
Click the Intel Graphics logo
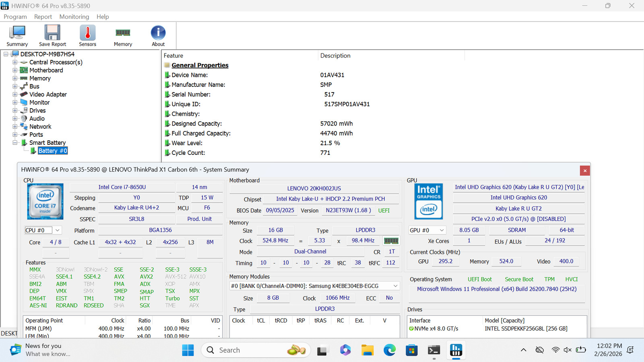tap(429, 202)
